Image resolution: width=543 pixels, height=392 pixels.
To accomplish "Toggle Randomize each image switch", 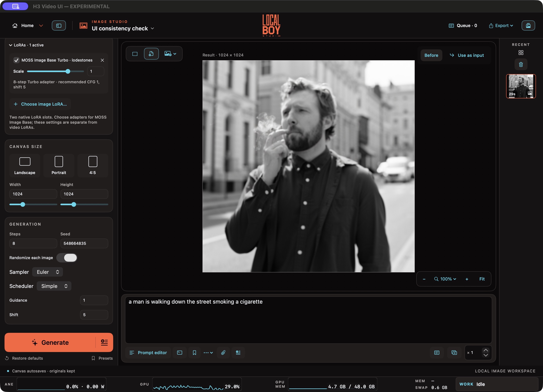I will tap(67, 258).
